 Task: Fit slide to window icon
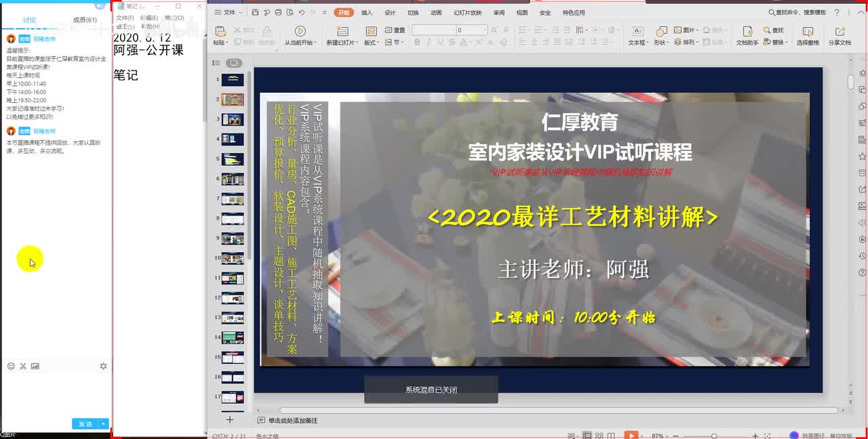(x=766, y=436)
